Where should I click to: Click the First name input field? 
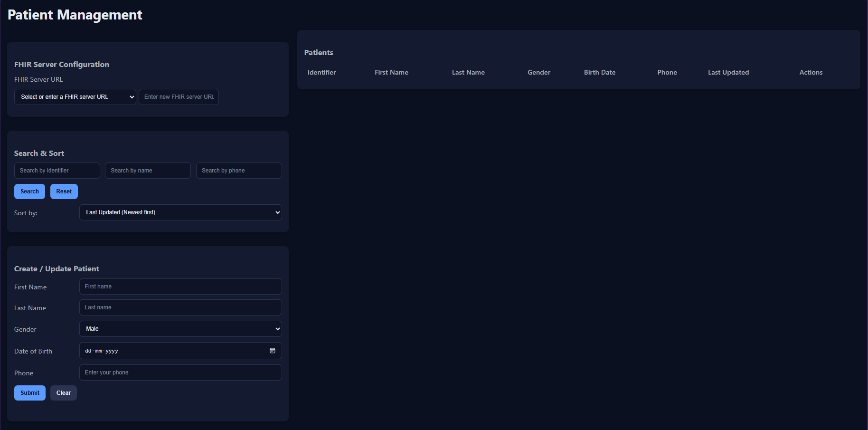tap(180, 287)
